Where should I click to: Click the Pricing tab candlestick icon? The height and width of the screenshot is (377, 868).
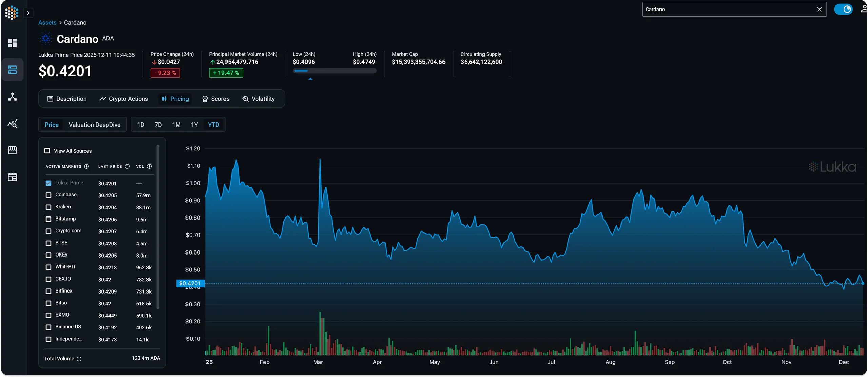click(164, 99)
